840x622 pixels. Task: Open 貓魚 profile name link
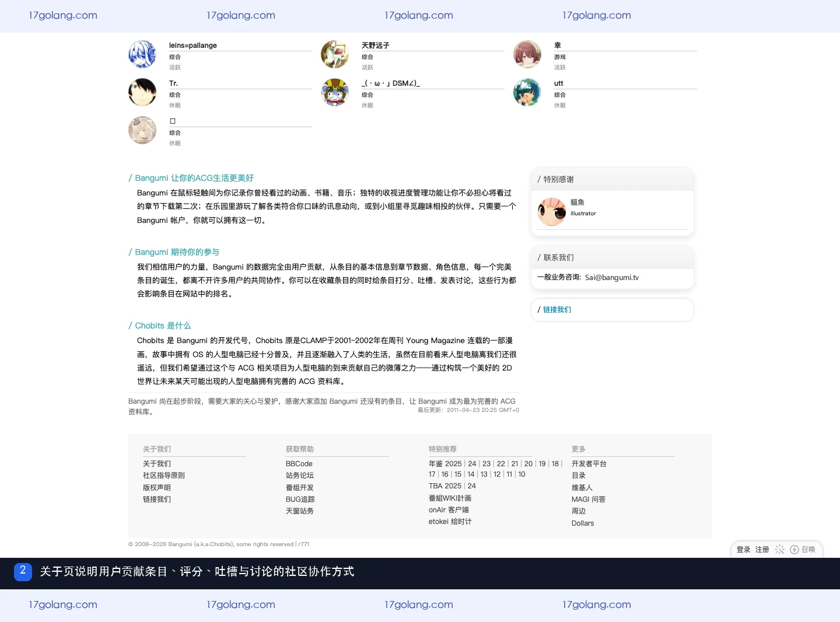click(577, 202)
